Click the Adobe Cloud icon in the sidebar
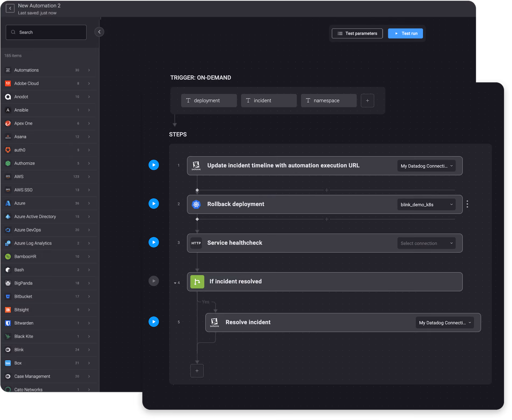 8,83
